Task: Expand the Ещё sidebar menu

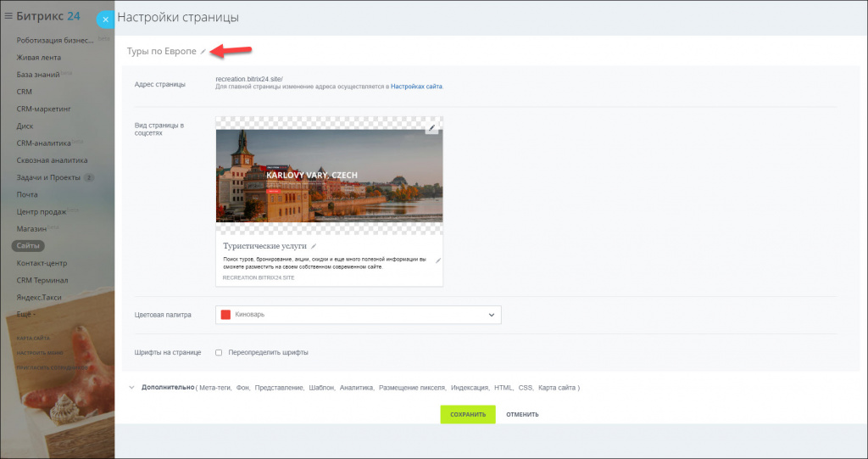Action: (x=25, y=314)
